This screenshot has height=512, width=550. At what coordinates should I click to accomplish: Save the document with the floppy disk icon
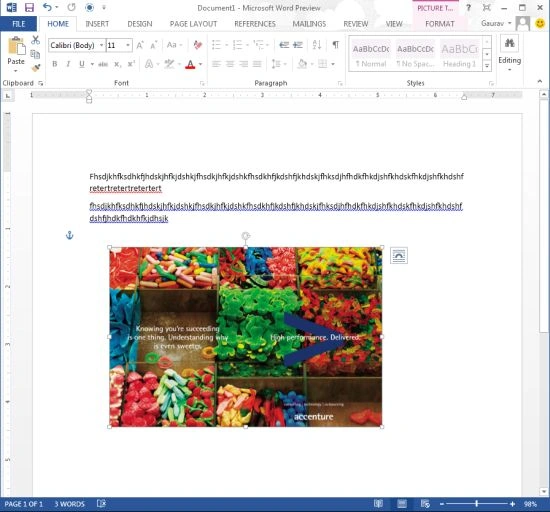coord(29,7)
